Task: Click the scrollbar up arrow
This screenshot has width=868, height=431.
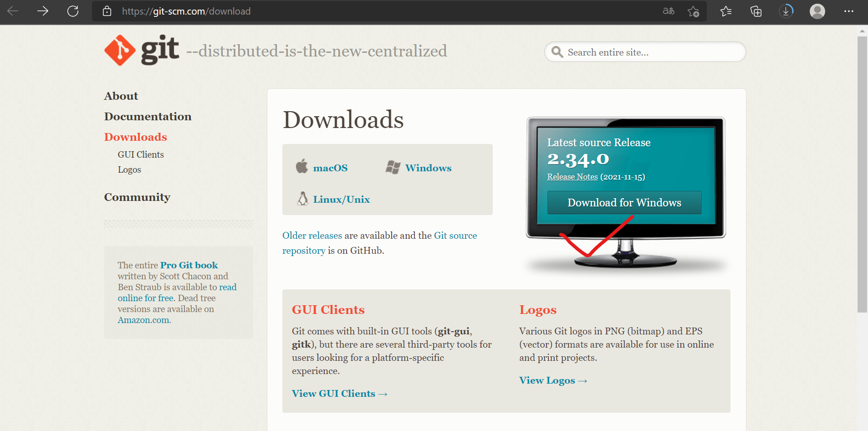Action: (x=862, y=31)
